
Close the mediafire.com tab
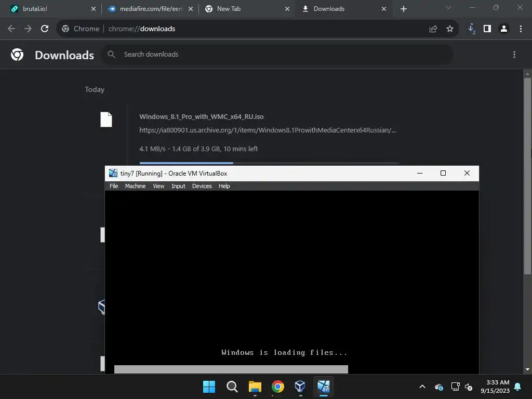(x=191, y=9)
